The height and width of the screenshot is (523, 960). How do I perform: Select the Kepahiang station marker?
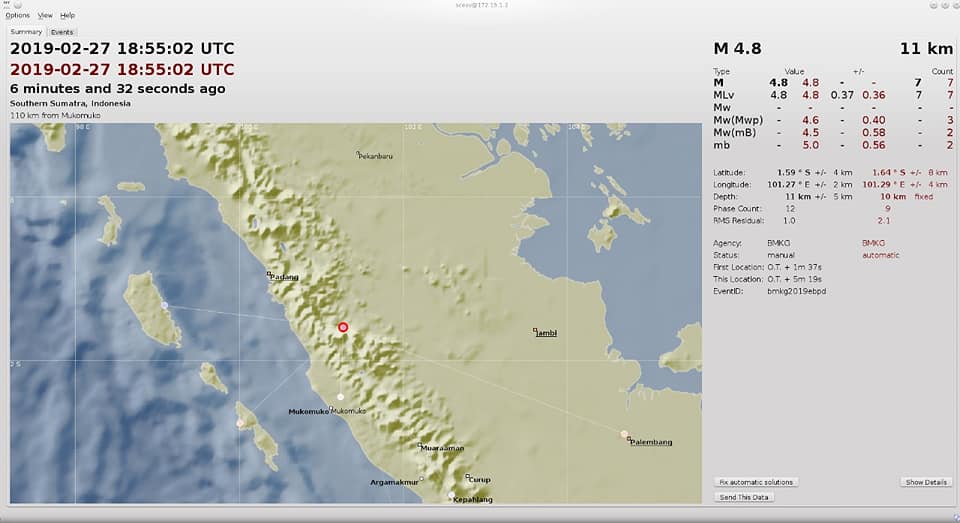[451, 495]
